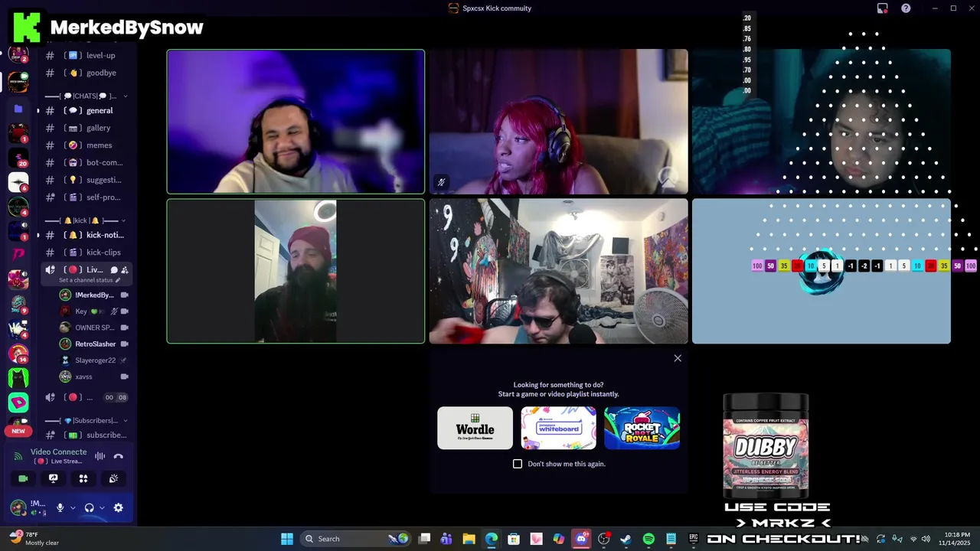Viewport: 980px width, 551px height.
Task: Open the kick-notifications channel
Action: point(87,235)
